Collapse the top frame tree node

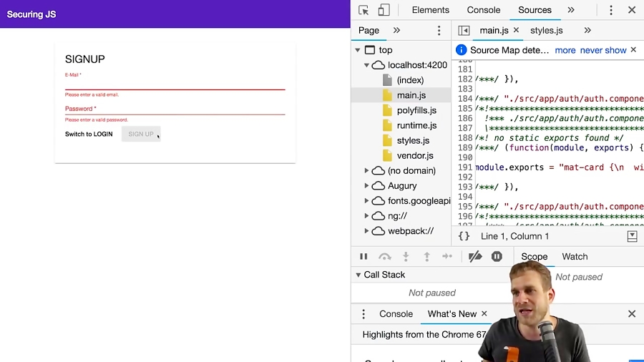pyautogui.click(x=358, y=50)
